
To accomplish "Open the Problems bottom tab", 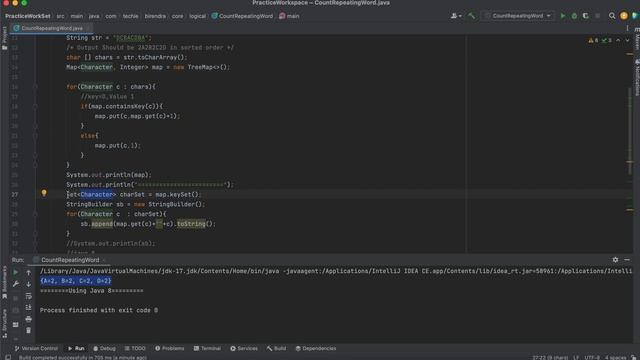I will pos(169,348).
